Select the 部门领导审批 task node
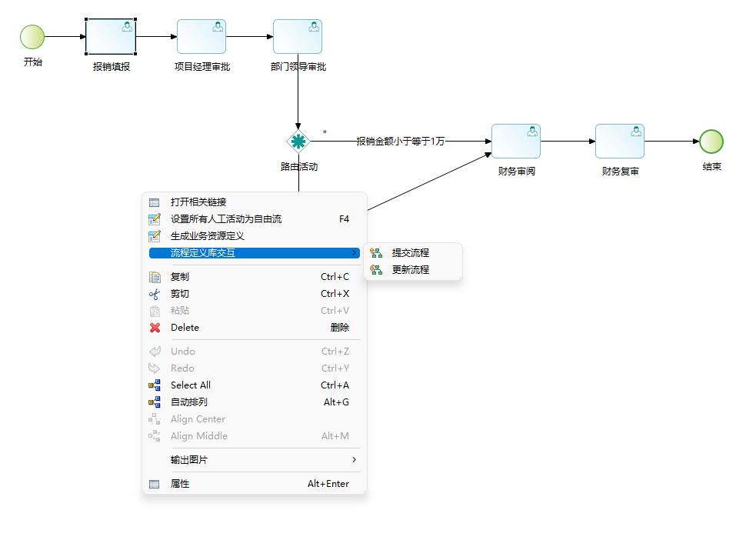Screen dimensions: 756x540 click(x=298, y=37)
